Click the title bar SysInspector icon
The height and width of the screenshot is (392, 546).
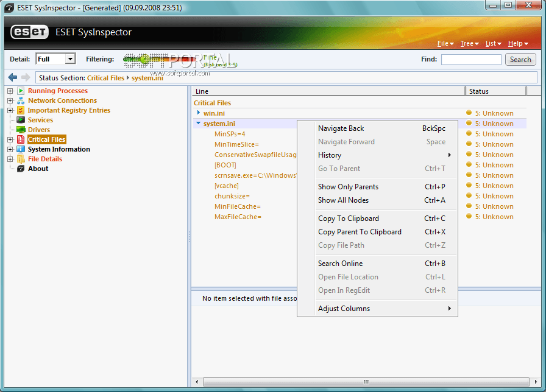(x=9, y=8)
